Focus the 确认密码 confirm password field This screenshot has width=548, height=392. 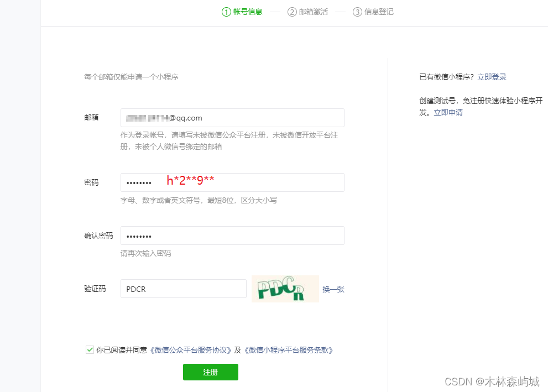pyautogui.click(x=232, y=235)
